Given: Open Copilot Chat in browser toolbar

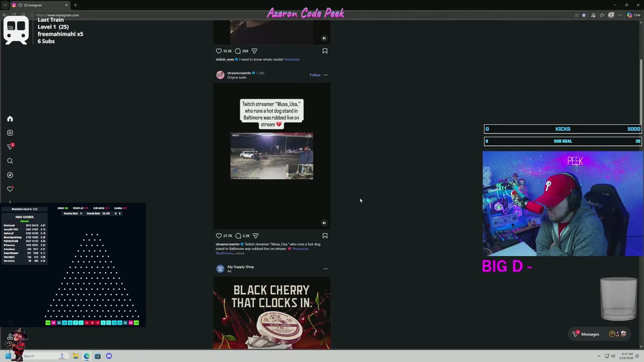Looking at the screenshot, I should (x=633, y=15).
